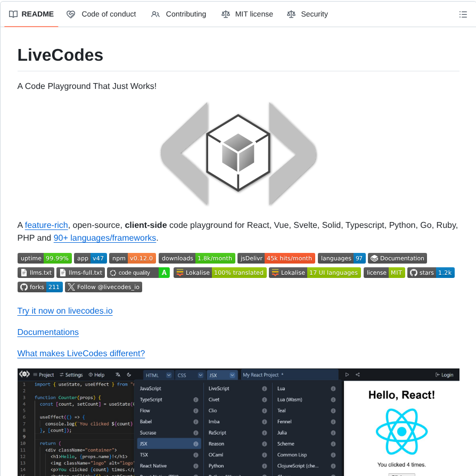Open the JSX language dropdown
The height and width of the screenshot is (476, 476).
pyautogui.click(x=231, y=375)
